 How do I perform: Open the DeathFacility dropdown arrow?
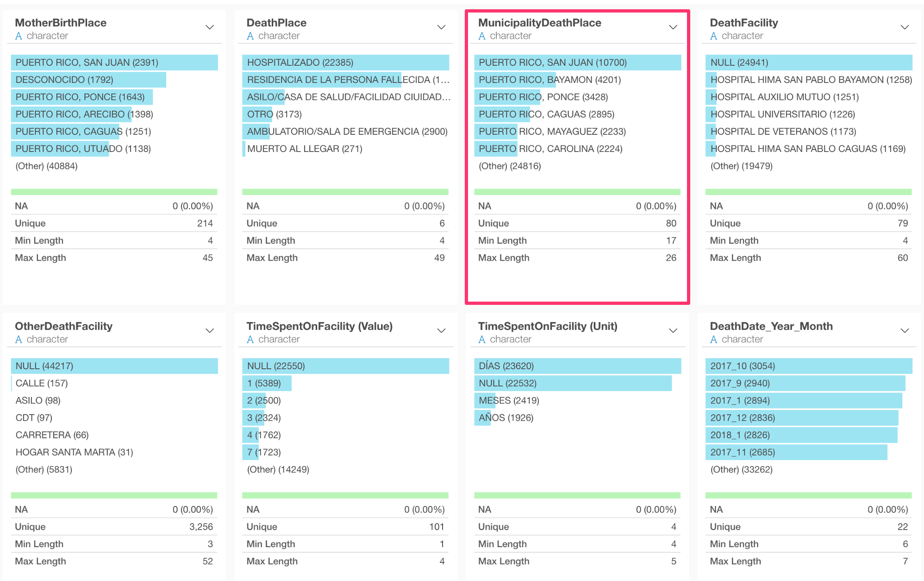pyautogui.click(x=905, y=27)
